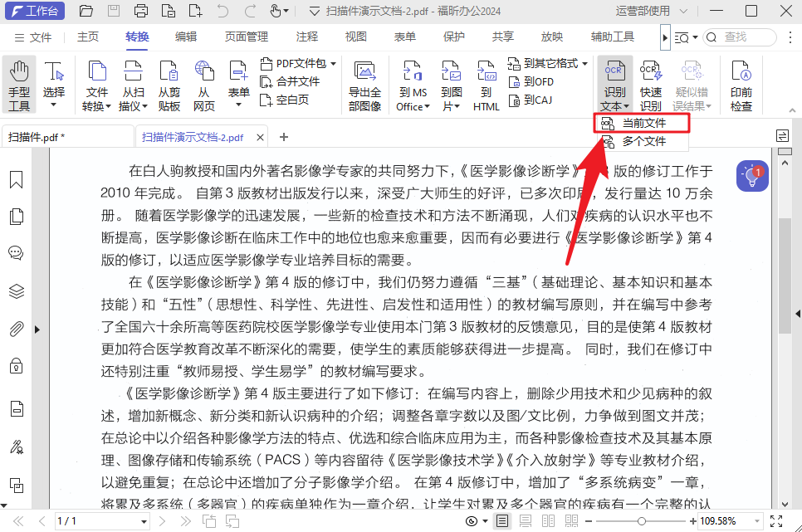Create PDF from clipboard using 从剪贴板
The image size is (802, 532).
pos(169,83)
